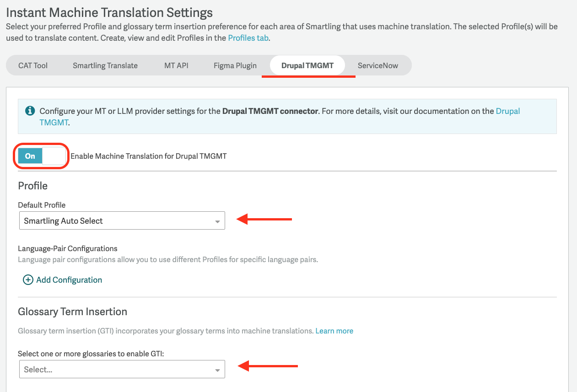Click the plus icon beside Add Configuration
Image resolution: width=577 pixels, height=392 pixels.
click(x=28, y=280)
